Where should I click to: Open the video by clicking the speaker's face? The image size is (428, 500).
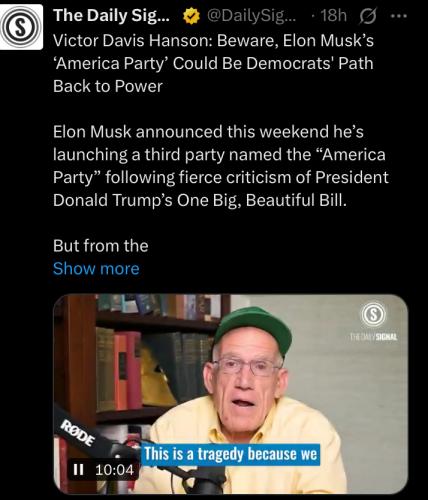[x=248, y=380]
